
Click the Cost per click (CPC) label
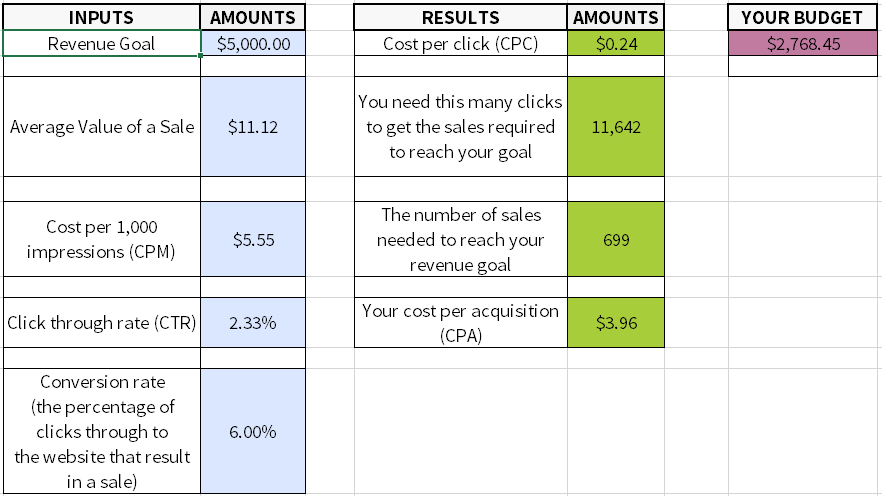(x=461, y=43)
